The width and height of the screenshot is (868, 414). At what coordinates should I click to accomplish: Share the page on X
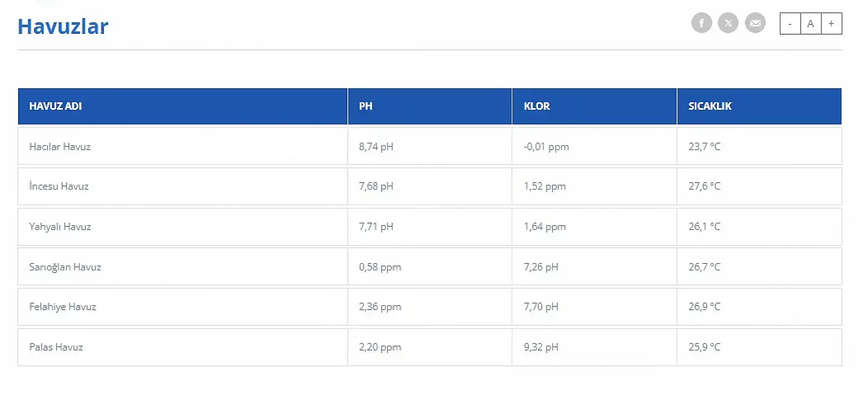(x=728, y=24)
